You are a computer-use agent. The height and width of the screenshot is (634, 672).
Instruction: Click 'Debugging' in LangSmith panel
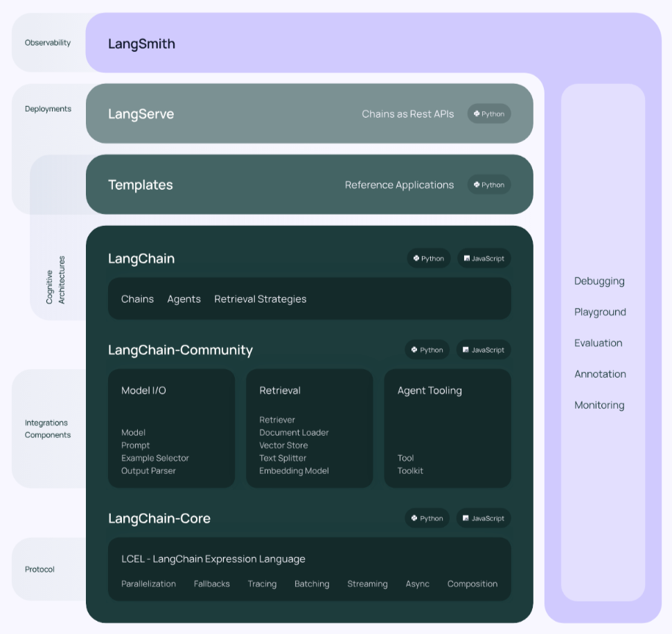599,281
